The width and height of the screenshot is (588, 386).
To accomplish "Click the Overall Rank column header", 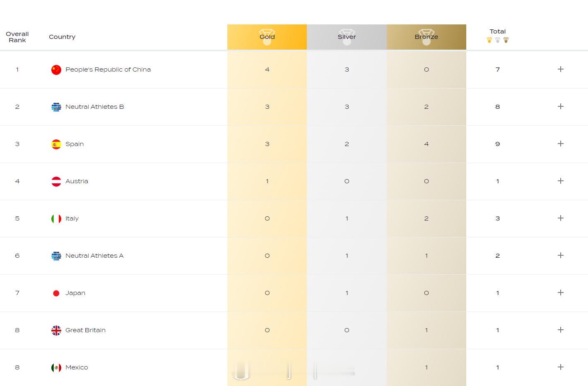I will click(17, 37).
